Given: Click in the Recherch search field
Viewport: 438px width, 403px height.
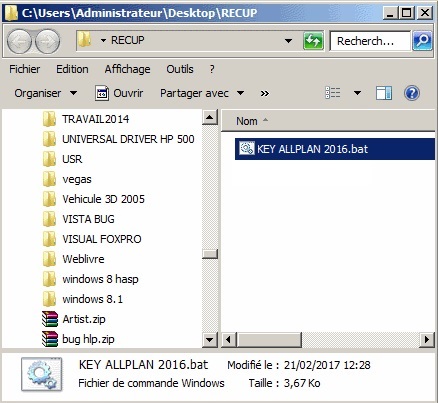Looking at the screenshot, I should pos(370,41).
